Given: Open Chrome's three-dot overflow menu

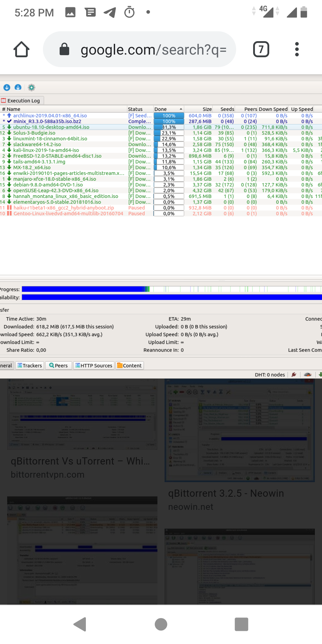Looking at the screenshot, I should [x=297, y=49].
